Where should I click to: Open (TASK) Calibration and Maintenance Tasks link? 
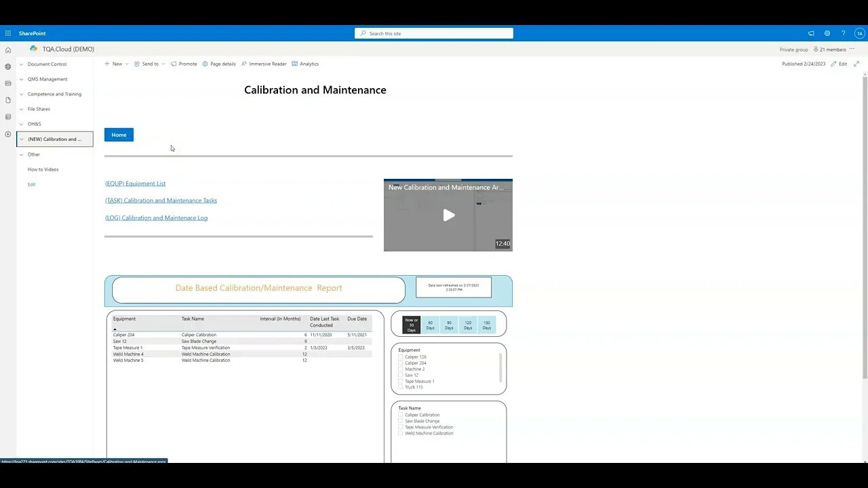tap(161, 201)
